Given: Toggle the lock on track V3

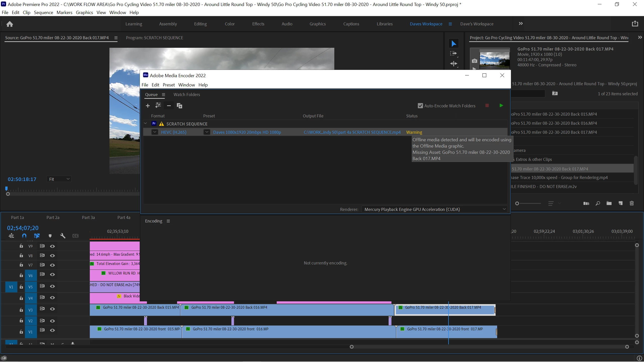Looking at the screenshot, I should pos(21,310).
